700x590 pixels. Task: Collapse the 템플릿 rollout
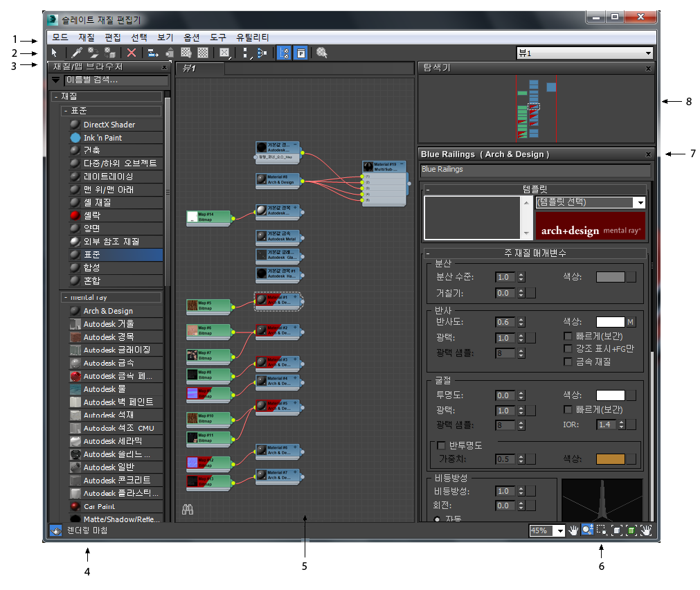click(x=427, y=189)
